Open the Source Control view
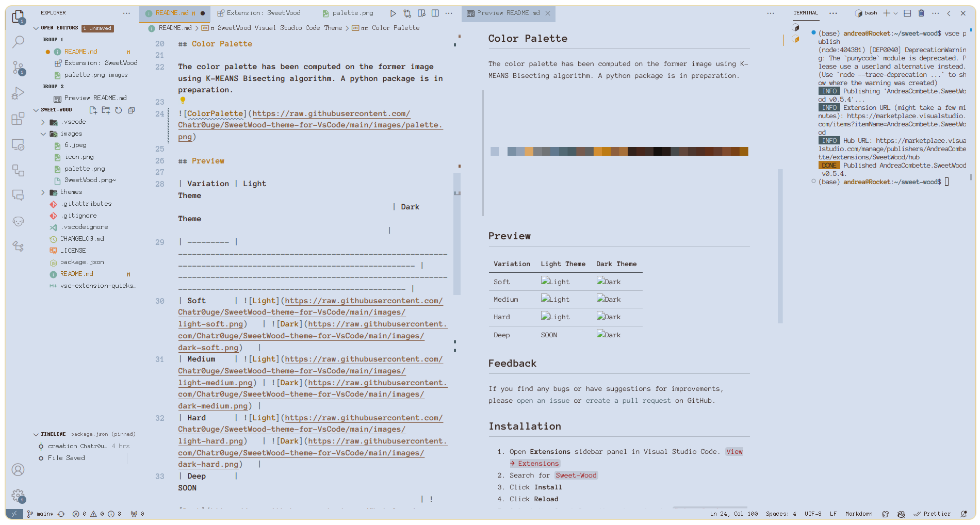 tap(18, 68)
